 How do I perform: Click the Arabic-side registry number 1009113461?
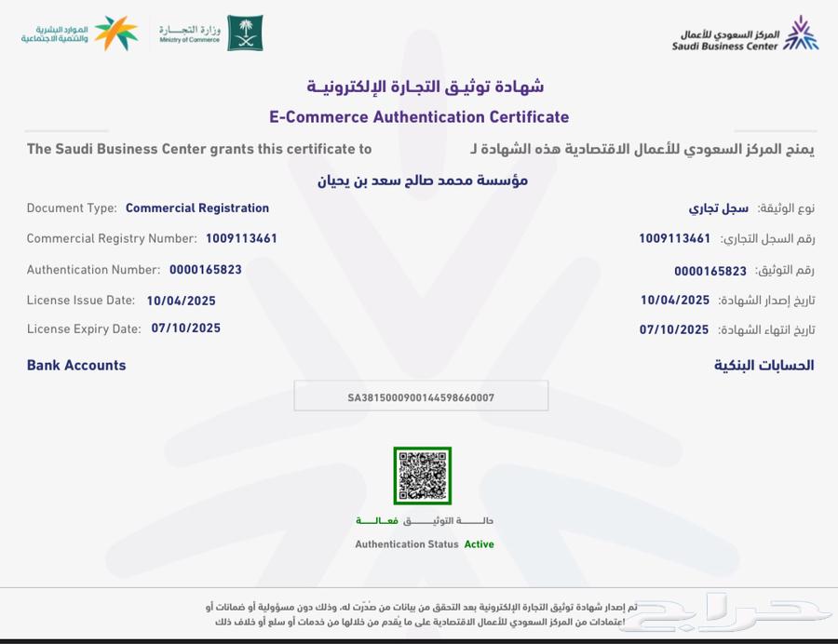click(675, 238)
